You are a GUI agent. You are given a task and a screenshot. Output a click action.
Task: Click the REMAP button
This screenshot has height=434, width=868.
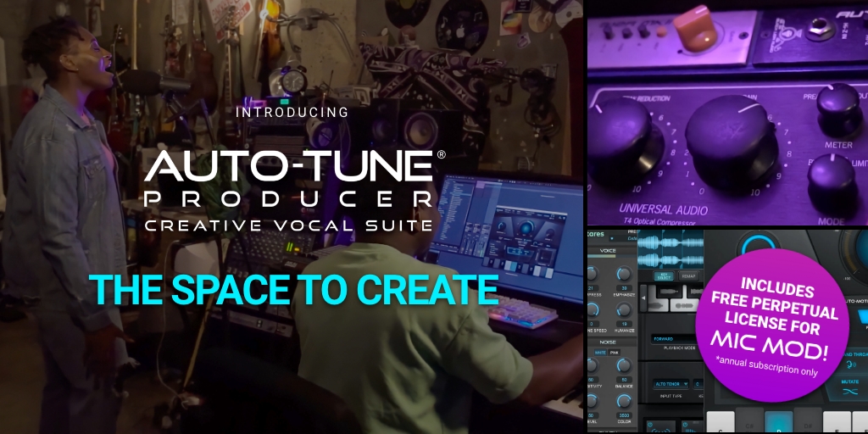pyautogui.click(x=688, y=276)
